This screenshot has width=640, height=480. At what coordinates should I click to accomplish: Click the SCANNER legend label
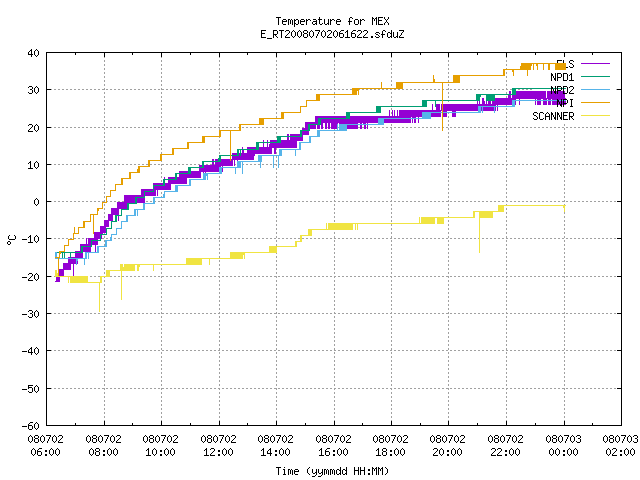tap(553, 116)
